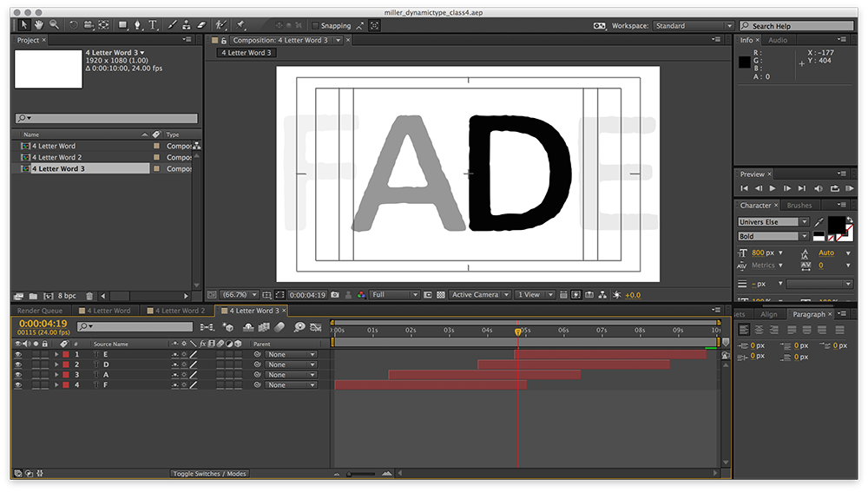Viewport: 868px width, 492px height.
Task: Toggle the transparency grid icon
Action: [441, 295]
